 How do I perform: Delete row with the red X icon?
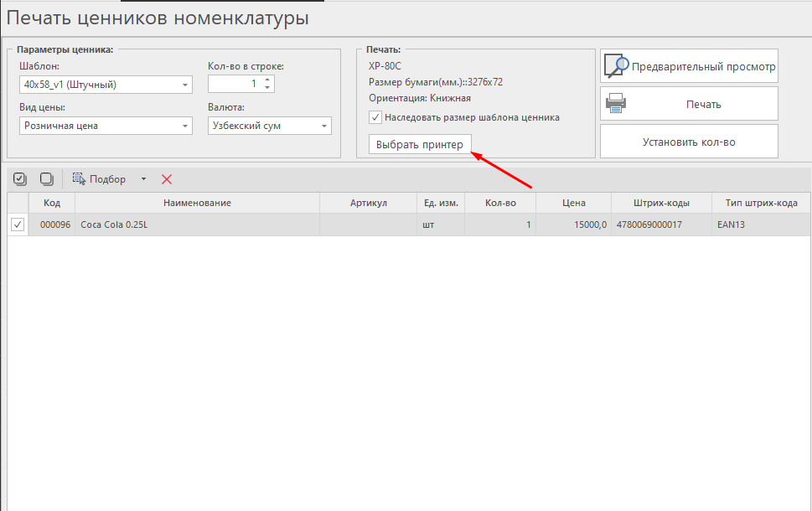pyautogui.click(x=167, y=178)
